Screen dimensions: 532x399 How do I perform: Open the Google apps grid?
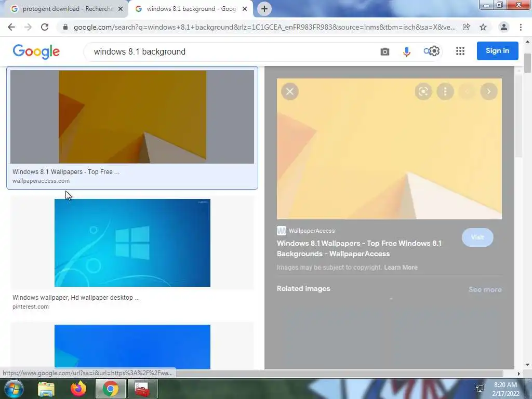coord(460,51)
